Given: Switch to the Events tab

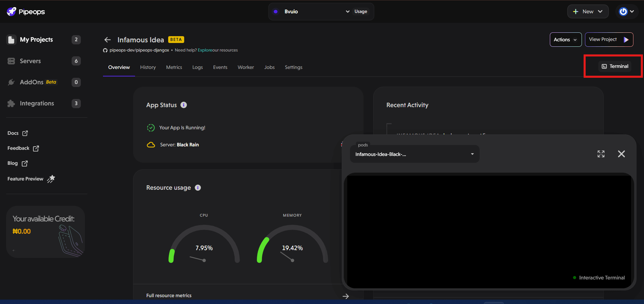Looking at the screenshot, I should (x=220, y=67).
